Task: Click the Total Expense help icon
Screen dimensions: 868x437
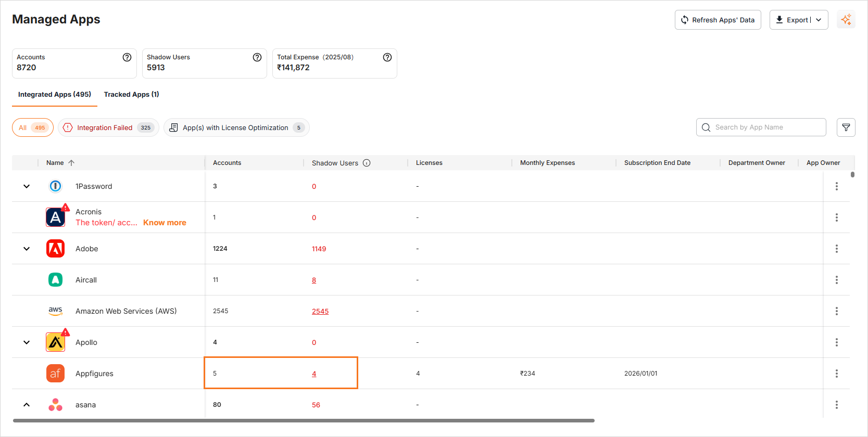Action: pos(387,57)
